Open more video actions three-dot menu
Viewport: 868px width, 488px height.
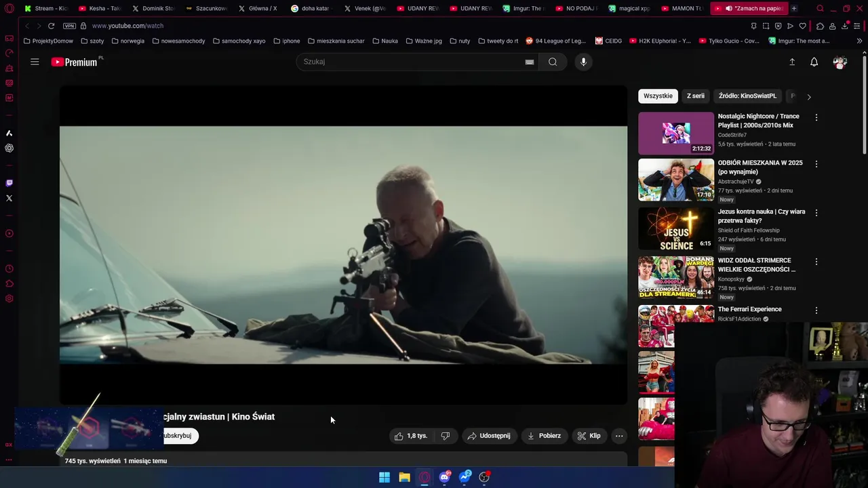click(619, 436)
